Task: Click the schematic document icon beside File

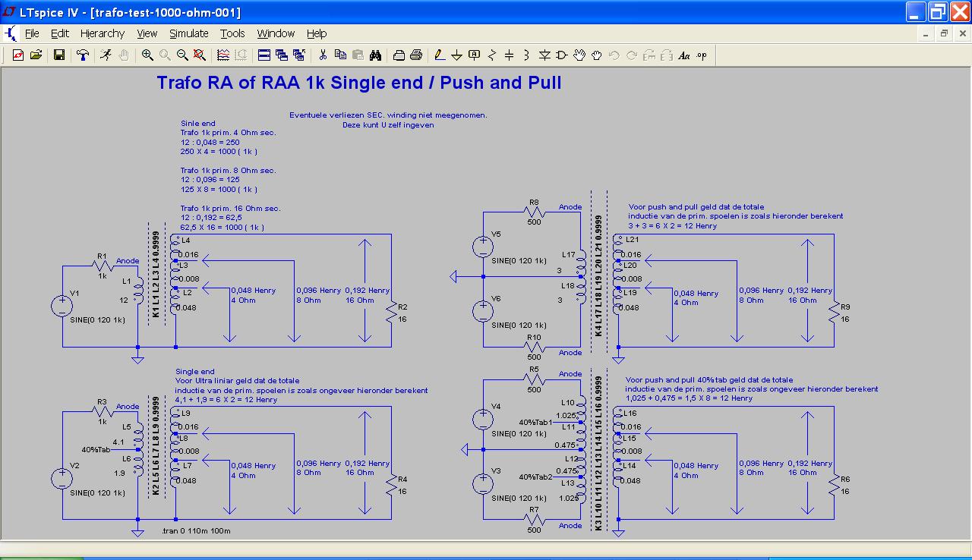Action: pyautogui.click(x=10, y=33)
